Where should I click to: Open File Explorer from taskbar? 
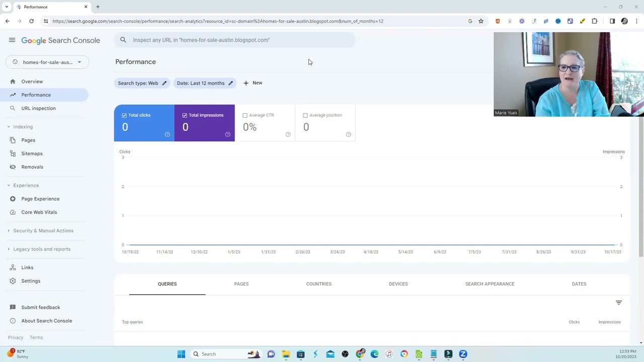pyautogui.click(x=286, y=354)
